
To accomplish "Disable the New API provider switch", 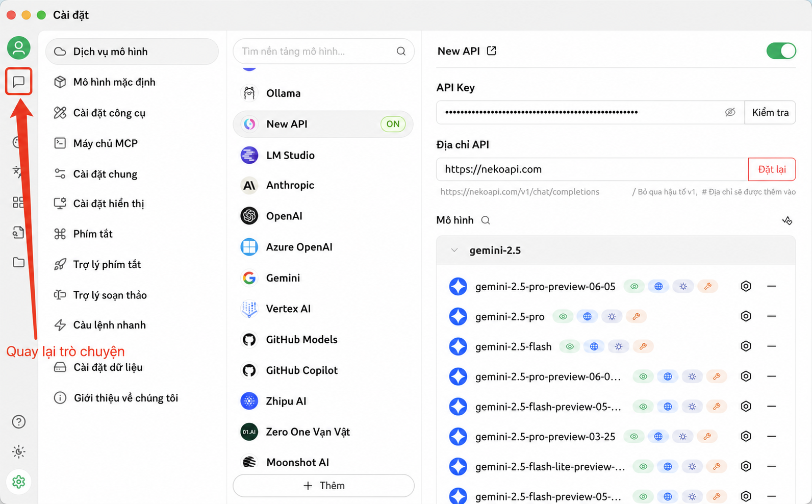I will click(x=781, y=51).
